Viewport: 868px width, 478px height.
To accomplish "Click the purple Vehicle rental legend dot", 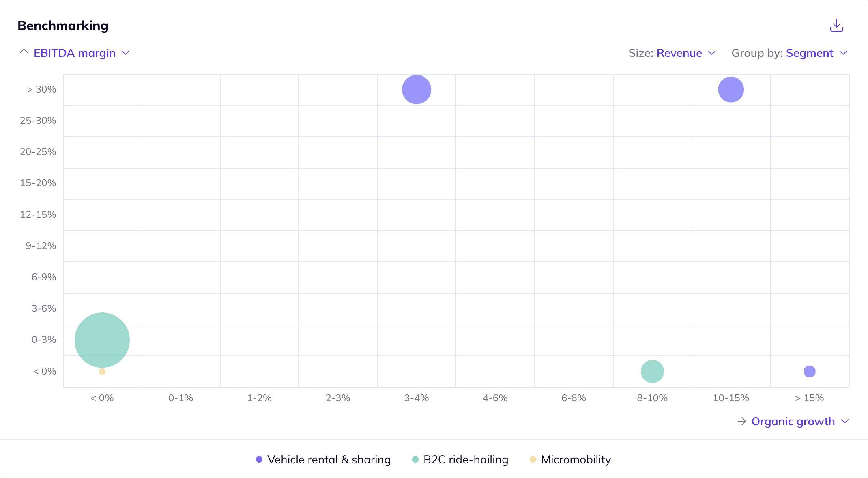I will (x=259, y=459).
